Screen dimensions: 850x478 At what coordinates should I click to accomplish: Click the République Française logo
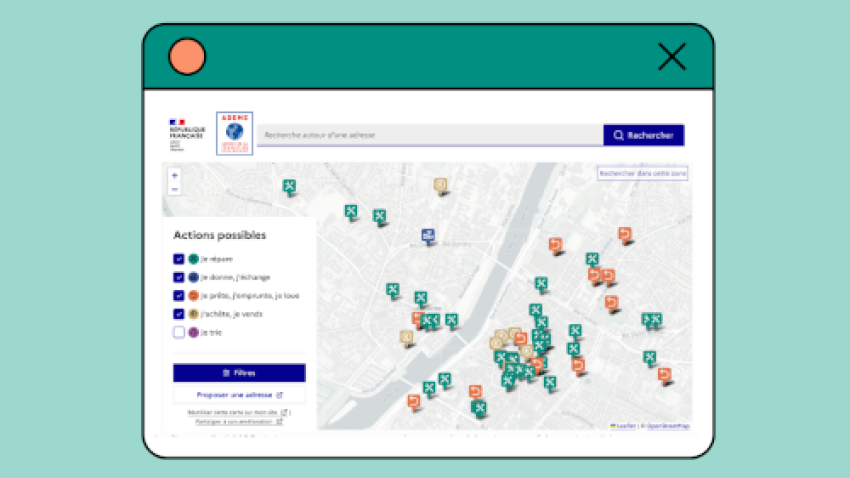[186, 134]
